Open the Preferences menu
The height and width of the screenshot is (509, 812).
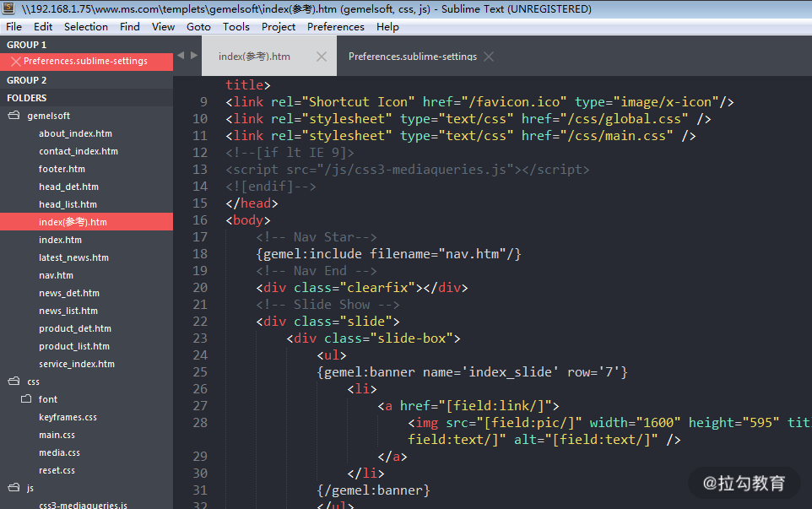[x=336, y=27]
